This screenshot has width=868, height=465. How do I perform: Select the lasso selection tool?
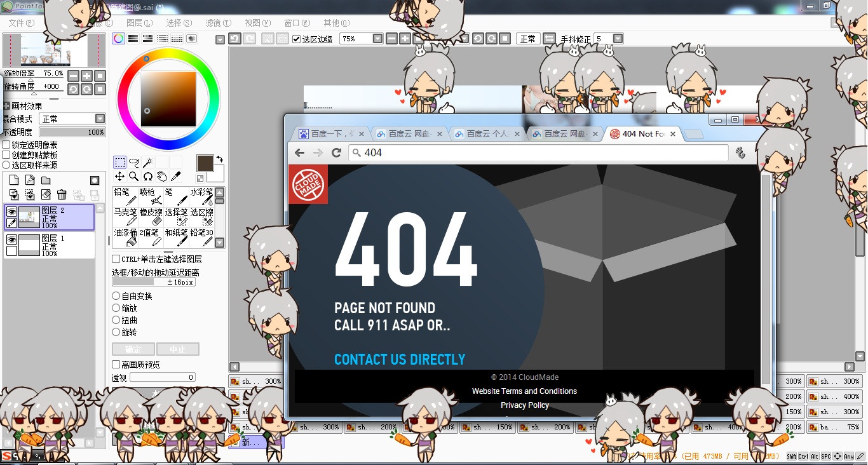(134, 163)
